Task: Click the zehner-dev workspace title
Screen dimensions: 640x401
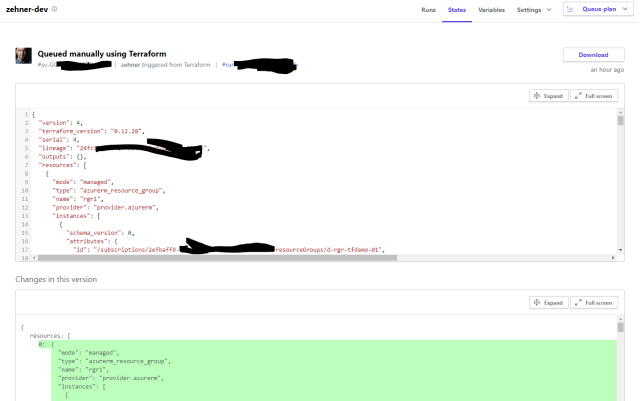Action: [x=27, y=9]
